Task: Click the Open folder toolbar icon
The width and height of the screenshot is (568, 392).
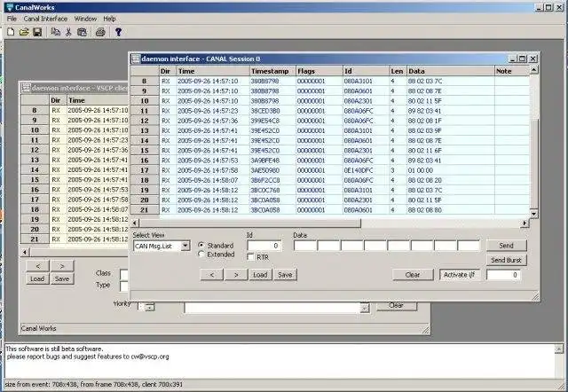Action: pyautogui.click(x=24, y=32)
